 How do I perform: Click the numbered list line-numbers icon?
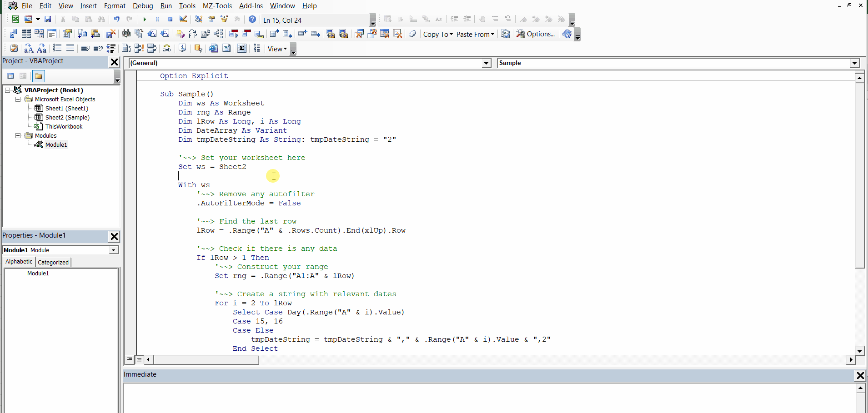[x=57, y=48]
